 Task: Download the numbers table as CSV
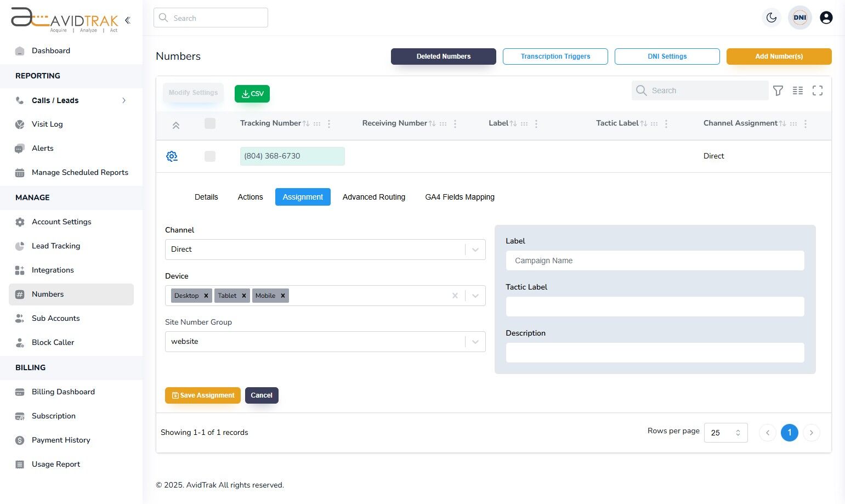pyautogui.click(x=252, y=93)
